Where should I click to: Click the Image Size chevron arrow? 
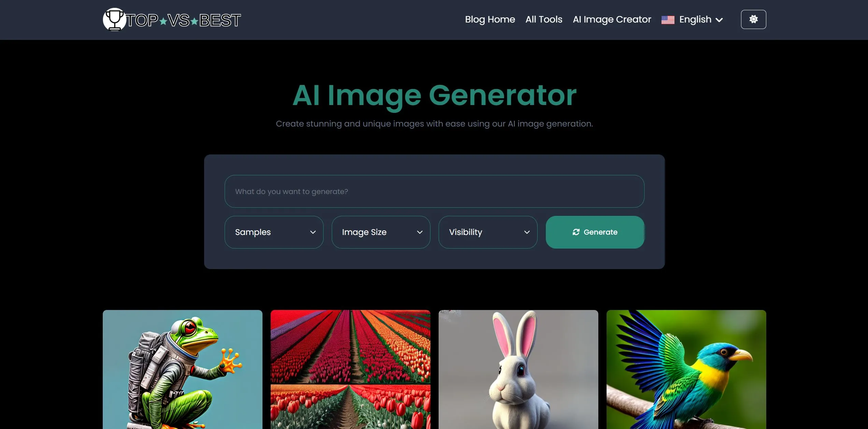pos(419,232)
